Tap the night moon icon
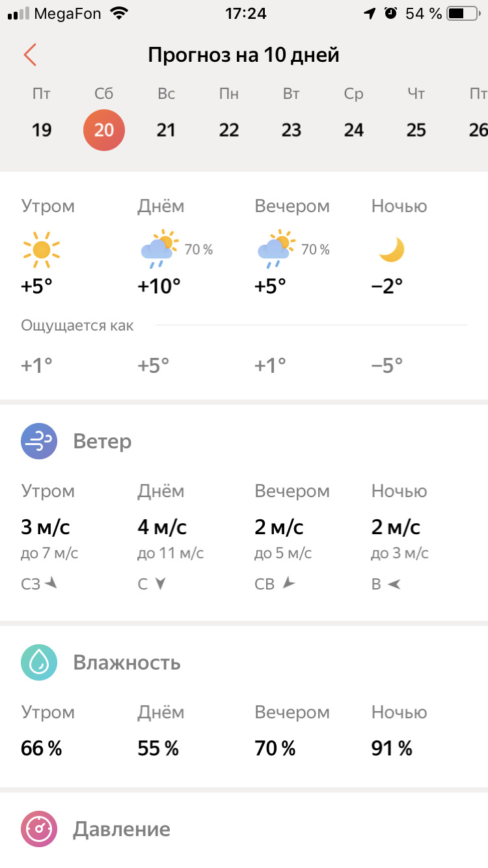This screenshot has width=488, height=868. [x=392, y=250]
